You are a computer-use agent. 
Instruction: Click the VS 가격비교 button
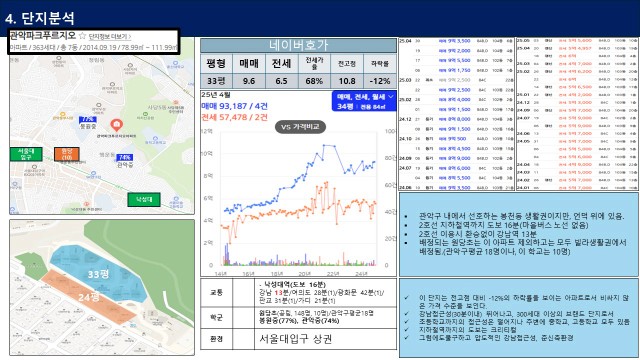pos(300,127)
